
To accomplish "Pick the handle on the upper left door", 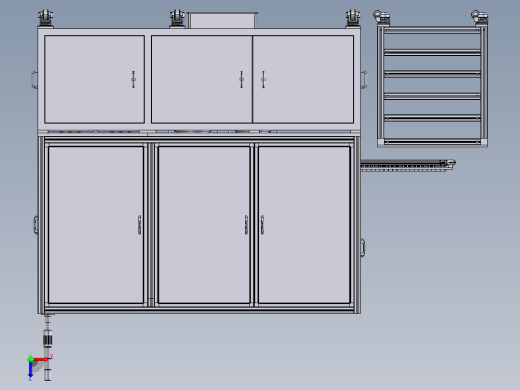I will click(133, 79).
